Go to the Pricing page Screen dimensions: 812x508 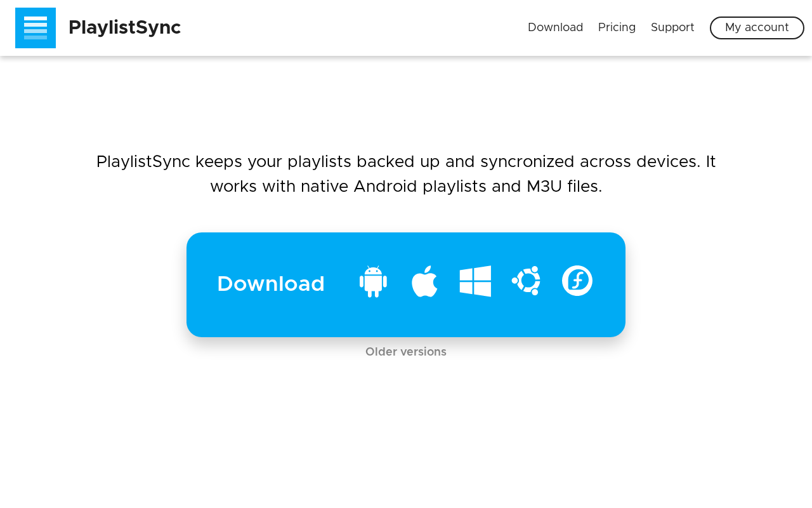coord(617,27)
